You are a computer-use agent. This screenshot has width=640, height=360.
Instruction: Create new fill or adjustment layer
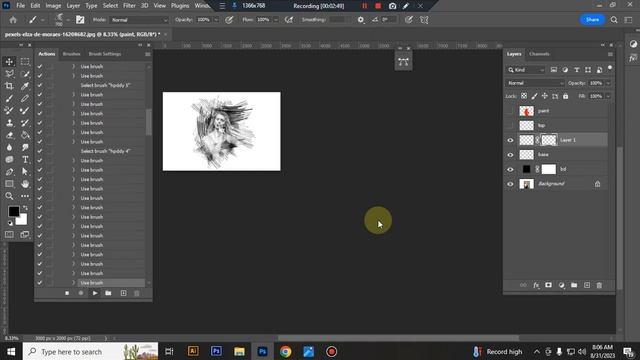pos(561,285)
